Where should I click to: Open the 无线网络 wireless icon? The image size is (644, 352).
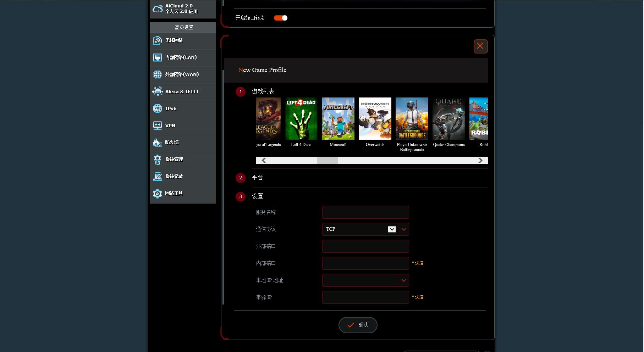(158, 40)
